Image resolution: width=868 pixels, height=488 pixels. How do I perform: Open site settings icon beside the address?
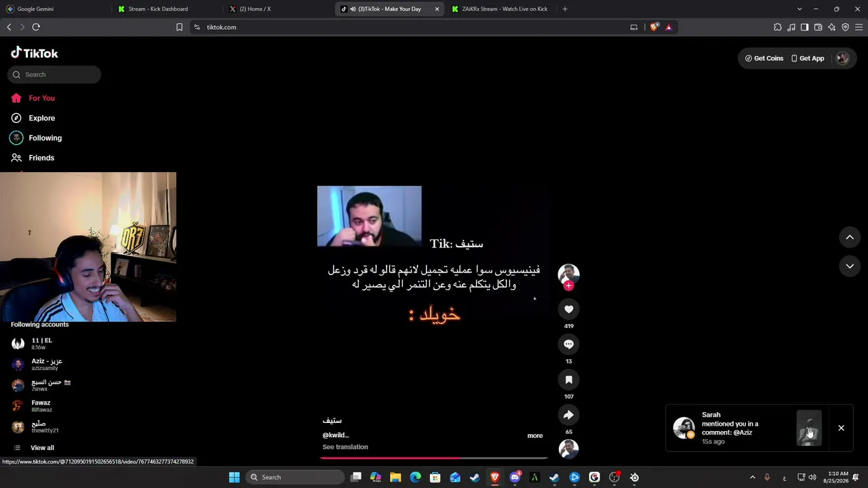(197, 27)
